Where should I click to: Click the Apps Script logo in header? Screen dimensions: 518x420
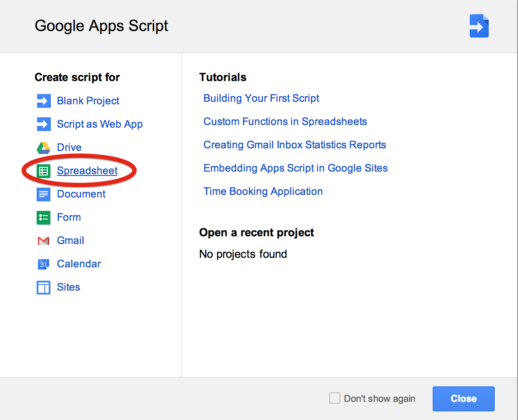click(x=479, y=26)
